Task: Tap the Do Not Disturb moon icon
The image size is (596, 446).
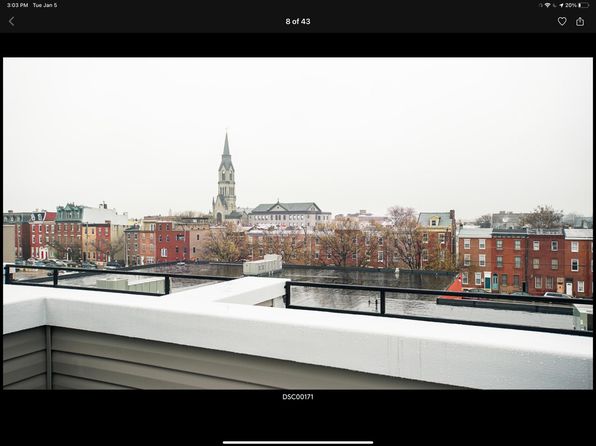Action: point(555,5)
